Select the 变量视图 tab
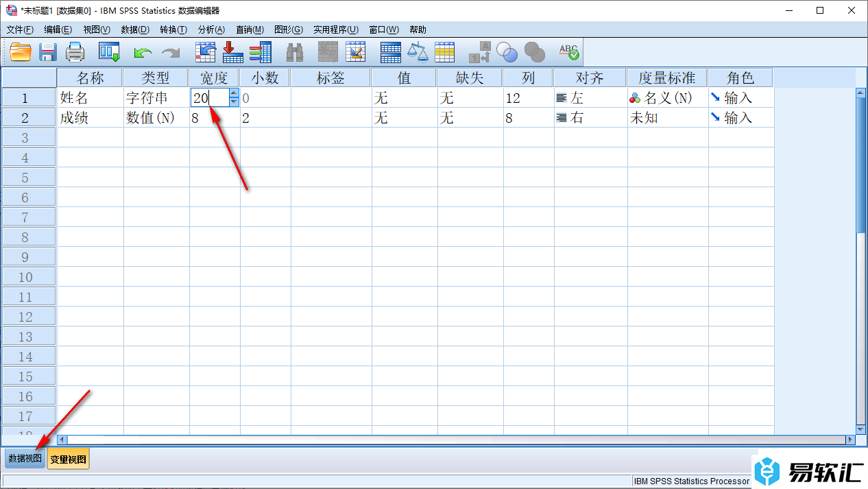Viewport: 868px width, 489px height. pyautogui.click(x=69, y=460)
